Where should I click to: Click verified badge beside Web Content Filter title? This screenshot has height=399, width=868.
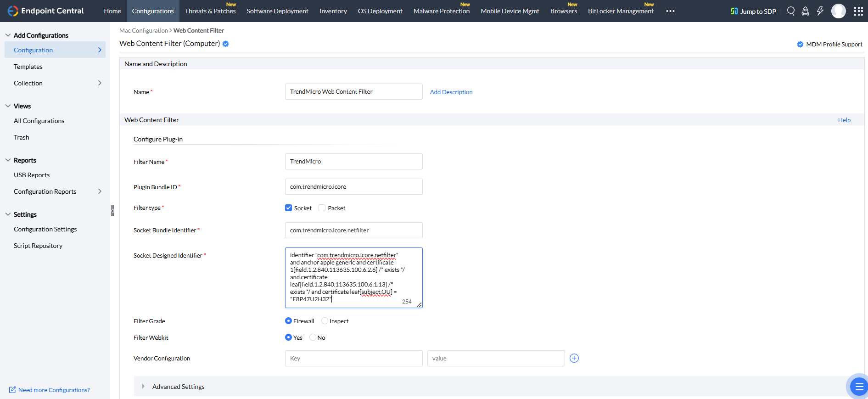(x=226, y=44)
